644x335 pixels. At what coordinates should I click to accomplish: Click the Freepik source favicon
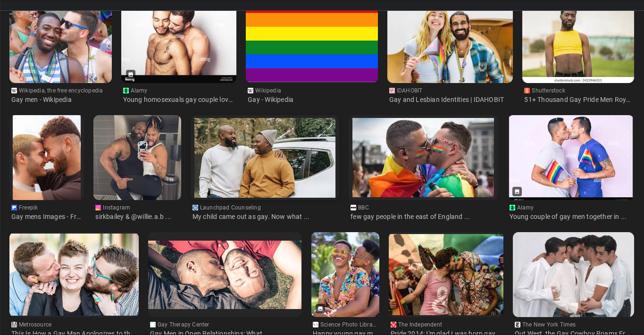[14, 208]
